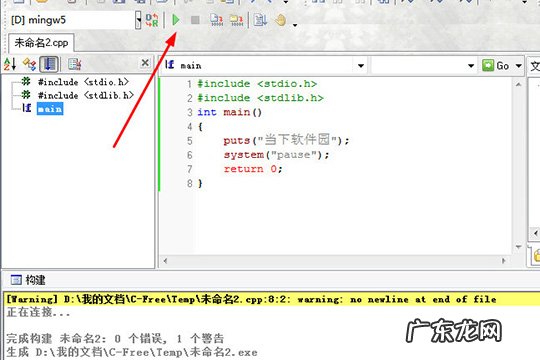Click the system("pause") line

(x=276, y=155)
